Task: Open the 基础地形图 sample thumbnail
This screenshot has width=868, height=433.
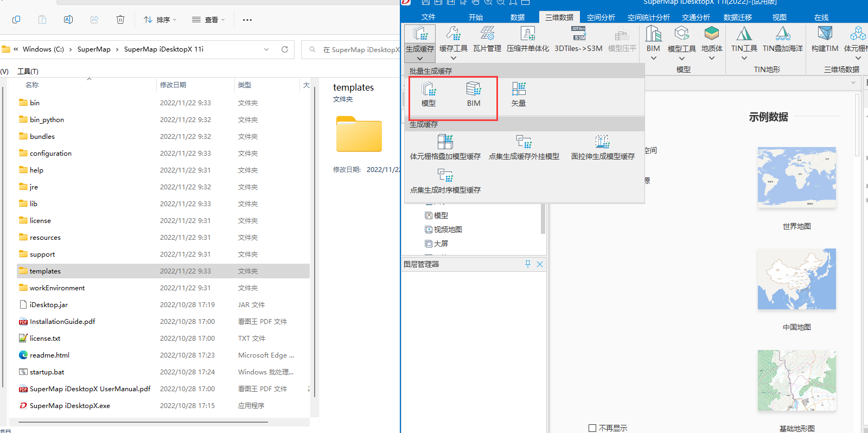Action: click(x=796, y=380)
